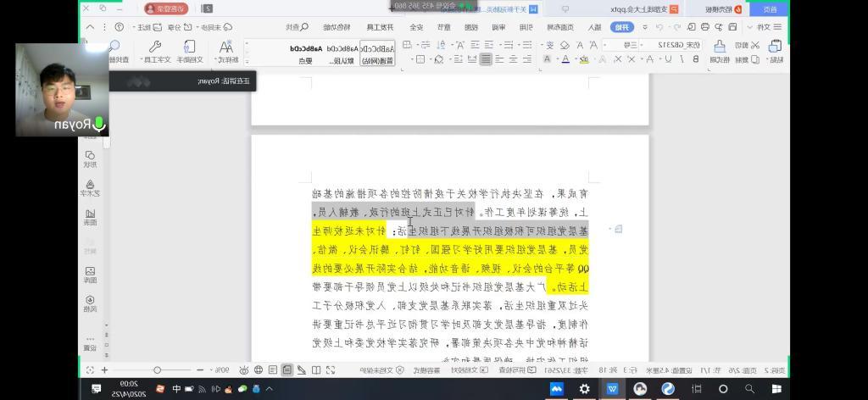
Task: Click the fullscreen icon in status bar
Action: click(331, 370)
